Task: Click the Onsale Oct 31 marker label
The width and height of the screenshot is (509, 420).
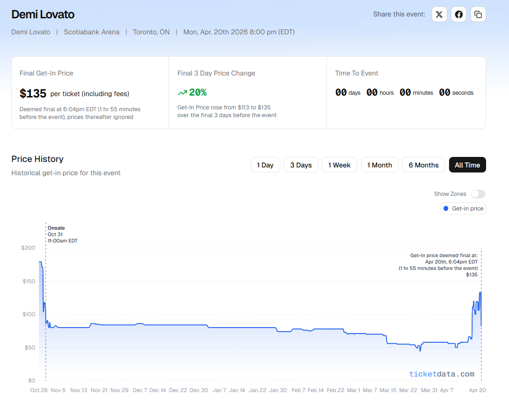Action: click(63, 234)
